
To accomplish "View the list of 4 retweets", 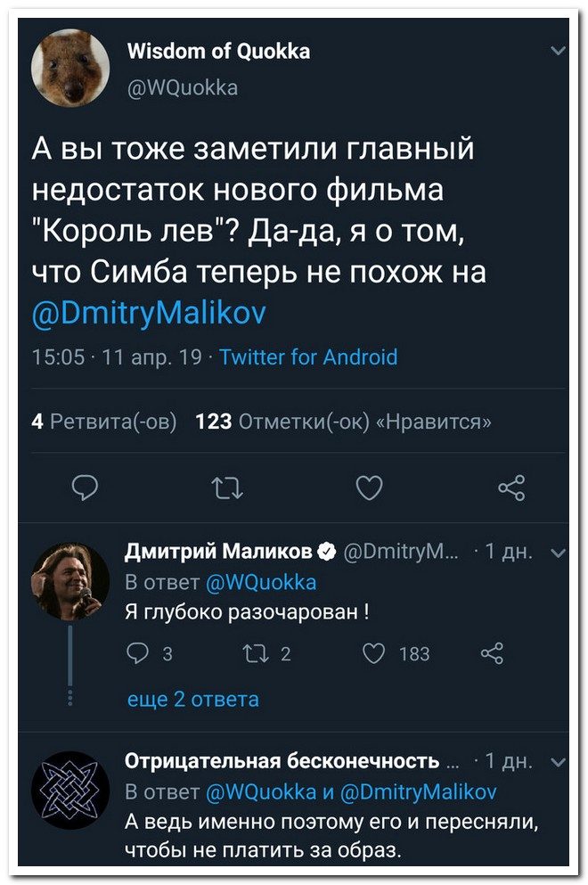I will tap(103, 422).
